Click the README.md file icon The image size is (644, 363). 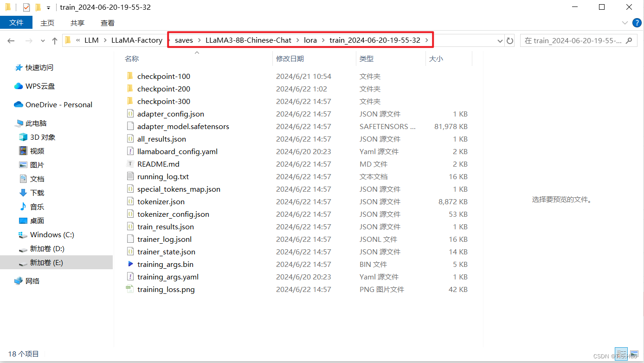pyautogui.click(x=130, y=164)
